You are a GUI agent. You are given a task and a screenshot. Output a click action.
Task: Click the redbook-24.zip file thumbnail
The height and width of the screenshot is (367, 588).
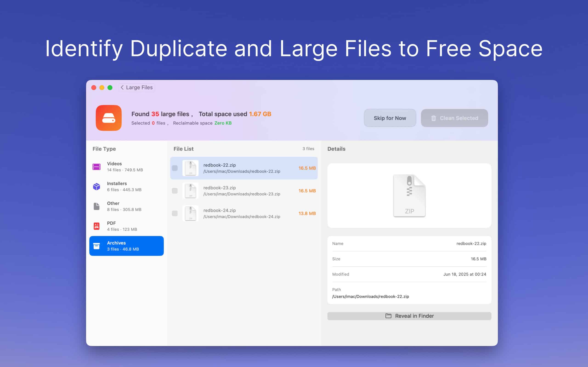click(x=190, y=213)
